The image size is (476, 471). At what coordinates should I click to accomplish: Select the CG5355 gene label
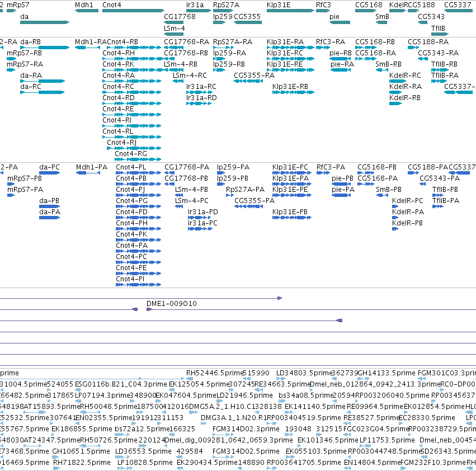click(247, 16)
